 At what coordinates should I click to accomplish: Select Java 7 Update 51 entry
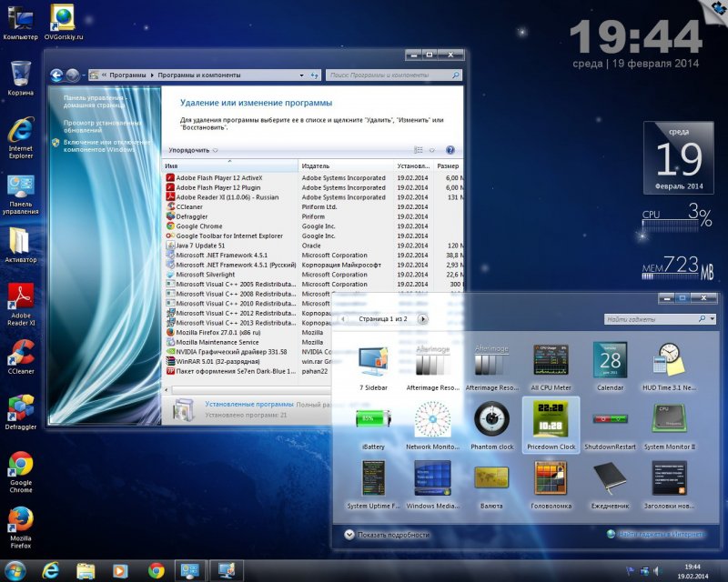(x=313, y=246)
